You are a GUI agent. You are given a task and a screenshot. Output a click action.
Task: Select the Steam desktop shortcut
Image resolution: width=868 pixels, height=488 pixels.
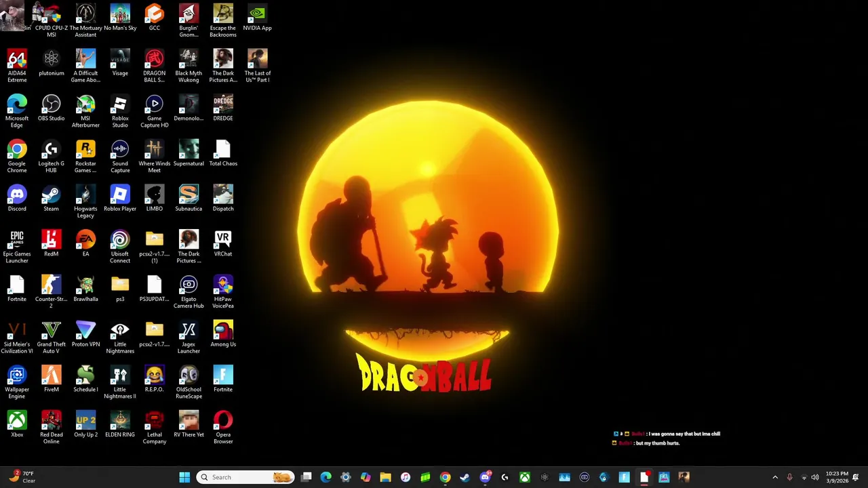(x=52, y=199)
